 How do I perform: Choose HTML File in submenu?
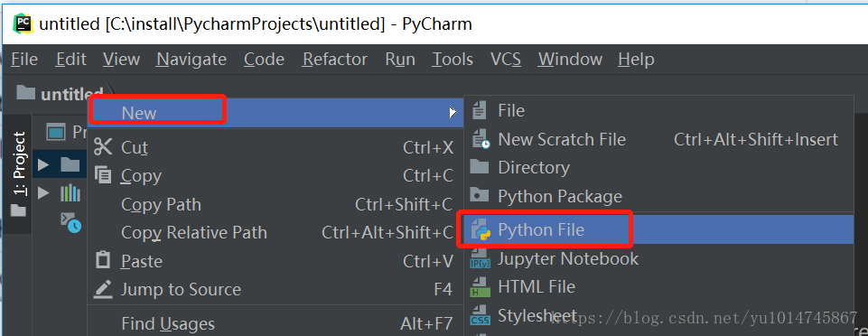coord(658,286)
